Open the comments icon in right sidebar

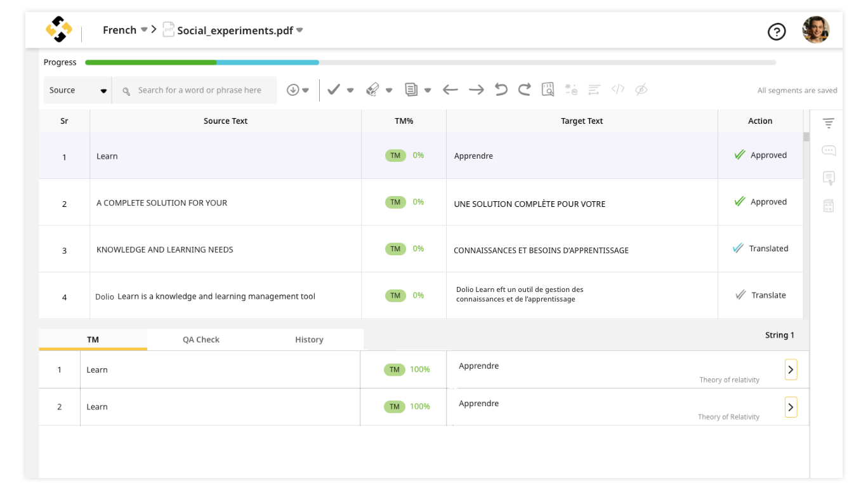[829, 150]
